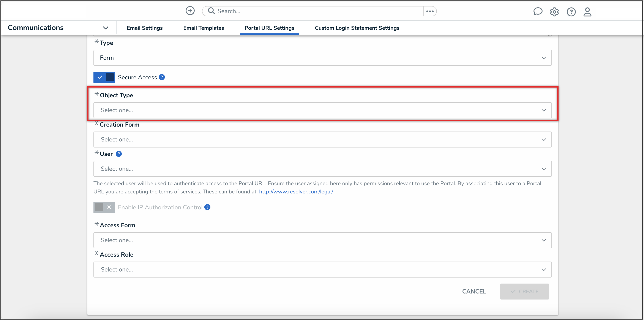Enable IP Authorization Control toggle

[x=104, y=207]
